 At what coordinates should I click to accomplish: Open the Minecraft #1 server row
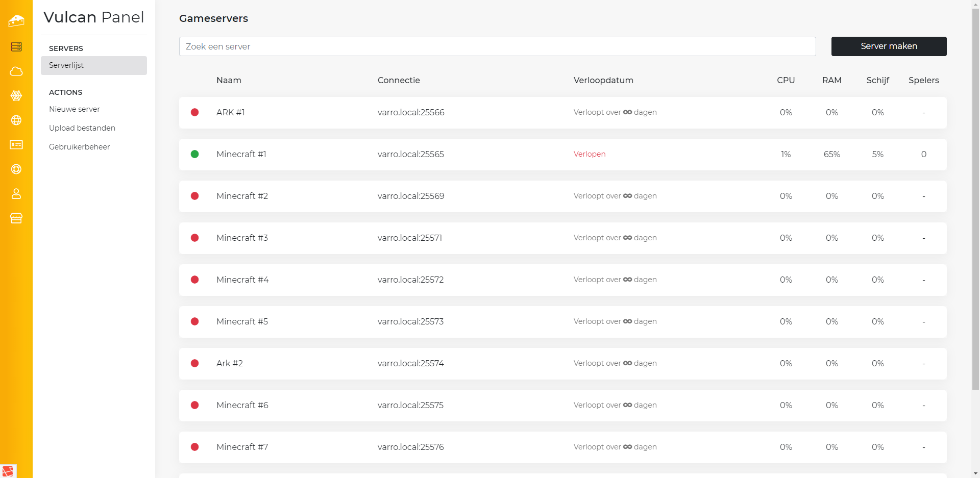241,154
